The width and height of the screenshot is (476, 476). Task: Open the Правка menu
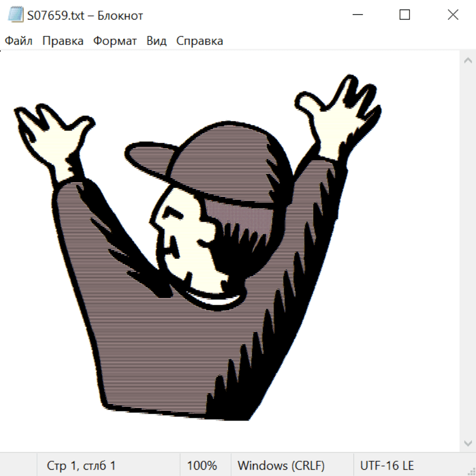click(63, 41)
